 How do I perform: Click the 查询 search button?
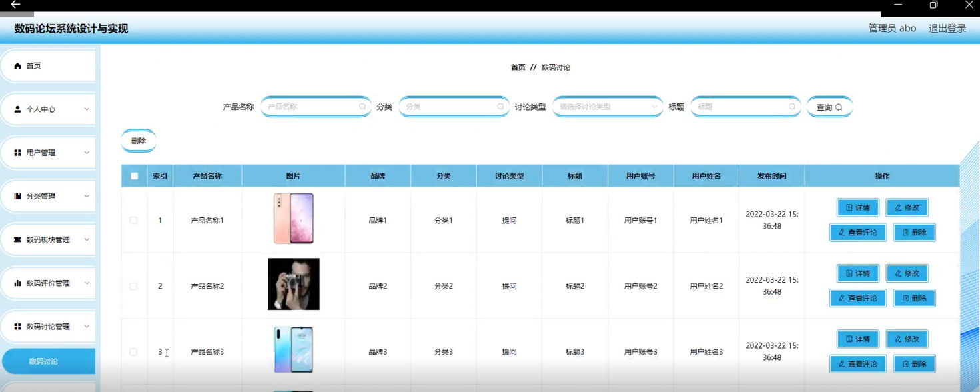coord(829,107)
